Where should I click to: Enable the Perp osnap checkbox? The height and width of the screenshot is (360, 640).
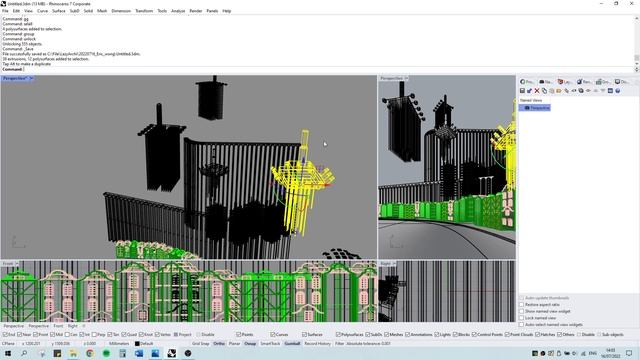(95, 335)
